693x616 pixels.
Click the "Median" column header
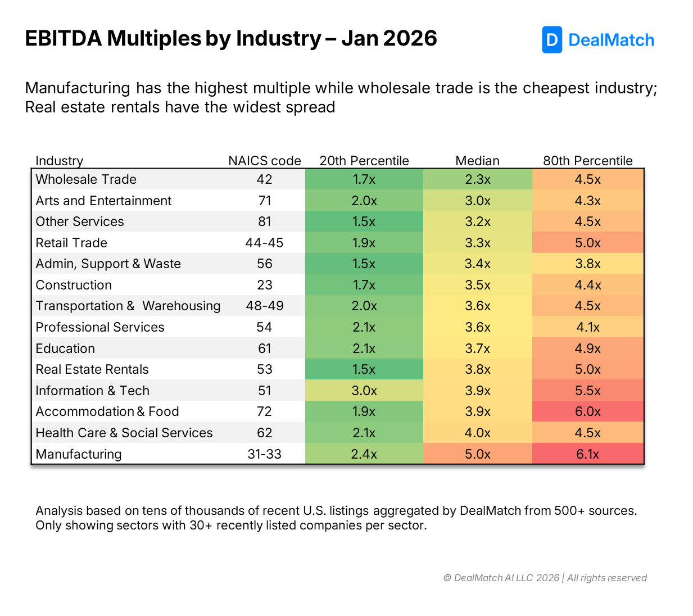pos(477,161)
